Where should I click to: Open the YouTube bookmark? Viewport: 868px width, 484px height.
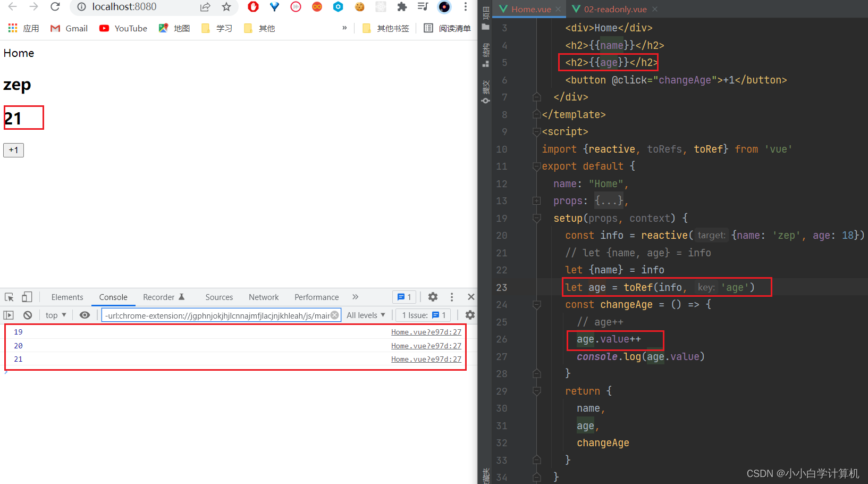click(x=123, y=28)
